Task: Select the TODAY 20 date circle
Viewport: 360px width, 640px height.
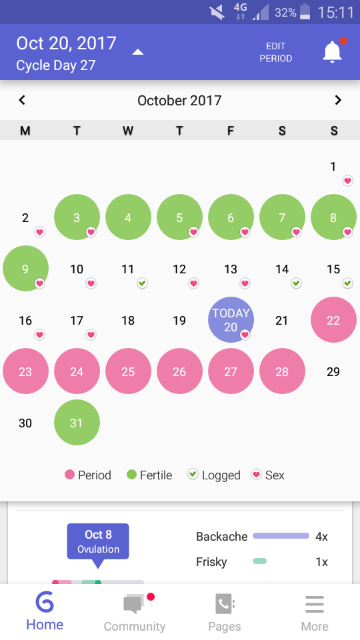Action: point(231,320)
